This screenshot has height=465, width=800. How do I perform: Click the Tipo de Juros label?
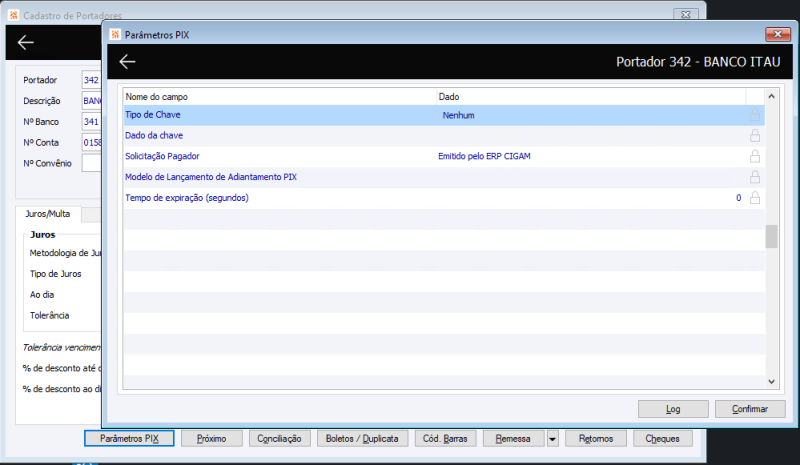pyautogui.click(x=55, y=274)
